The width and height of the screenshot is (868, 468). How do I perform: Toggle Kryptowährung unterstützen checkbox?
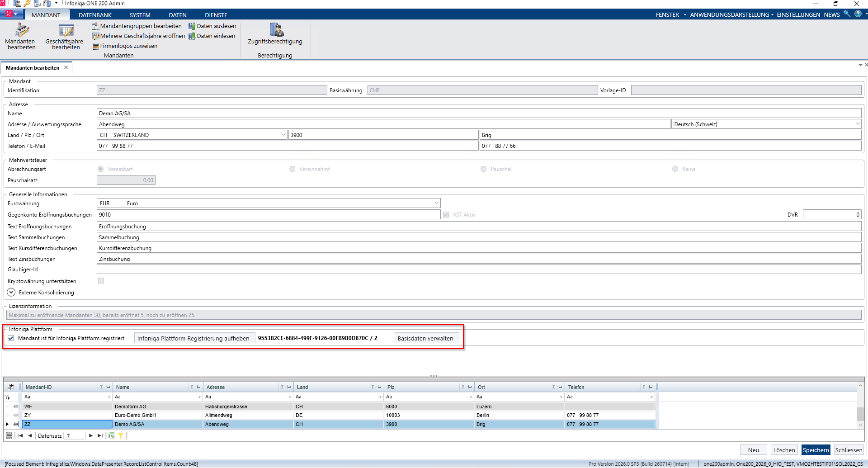(101, 281)
